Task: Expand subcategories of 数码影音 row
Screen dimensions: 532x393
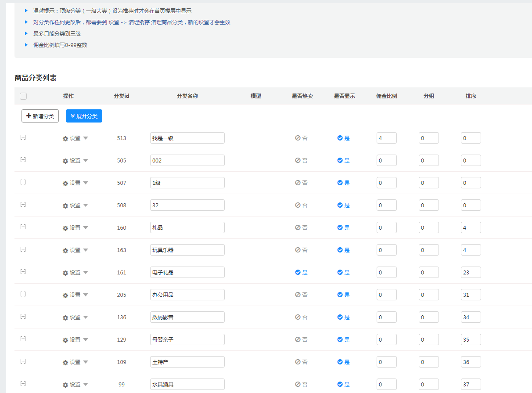Action: click(23, 316)
